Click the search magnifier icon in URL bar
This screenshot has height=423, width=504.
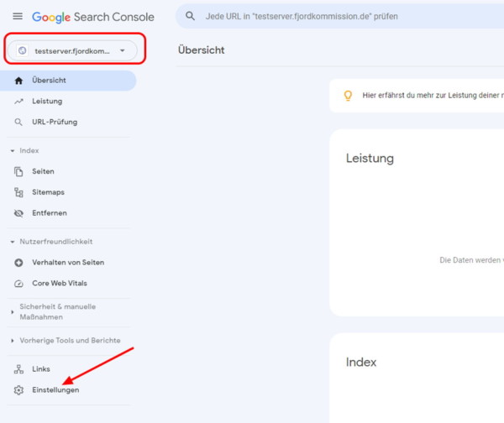(x=191, y=16)
